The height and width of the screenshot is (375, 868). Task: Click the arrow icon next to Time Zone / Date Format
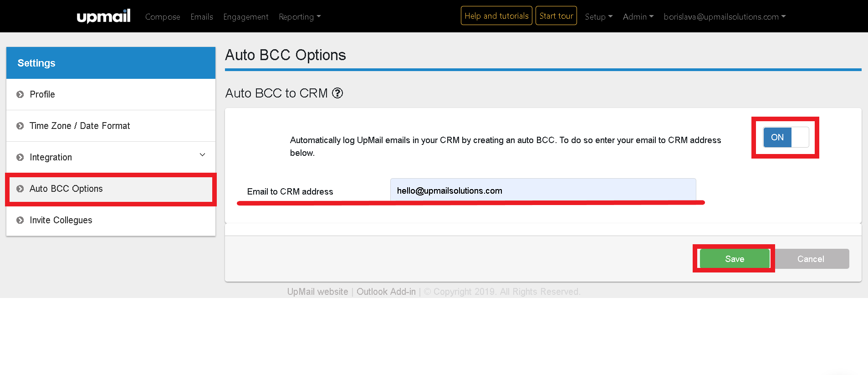click(x=20, y=126)
